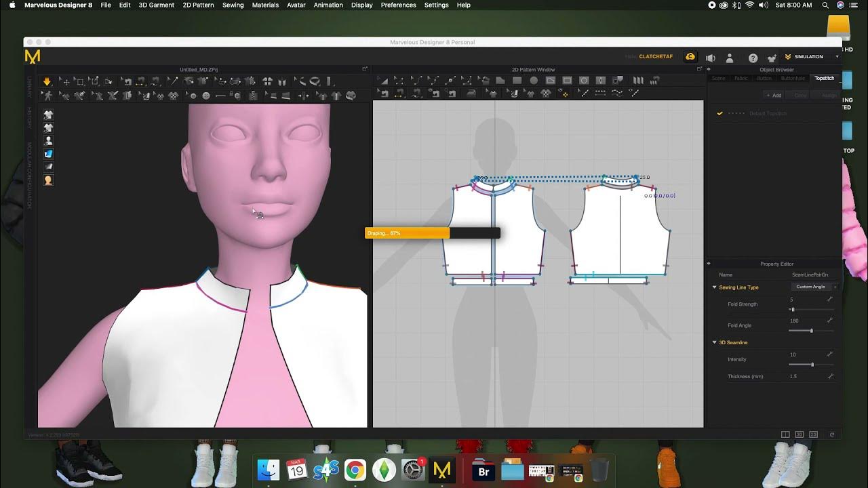The height and width of the screenshot is (488, 868).
Task: Choose the Select/Move tool in 3D toolbar
Action: (x=66, y=82)
